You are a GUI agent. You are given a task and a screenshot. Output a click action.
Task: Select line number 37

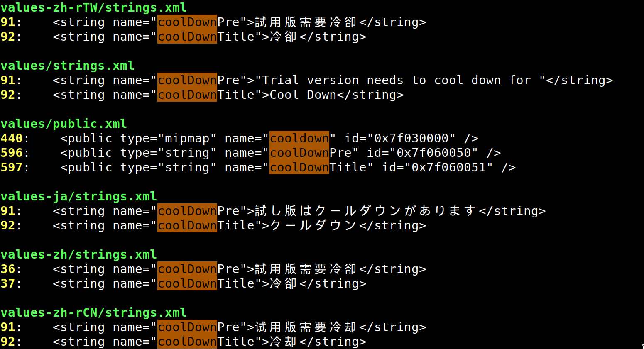8,283
